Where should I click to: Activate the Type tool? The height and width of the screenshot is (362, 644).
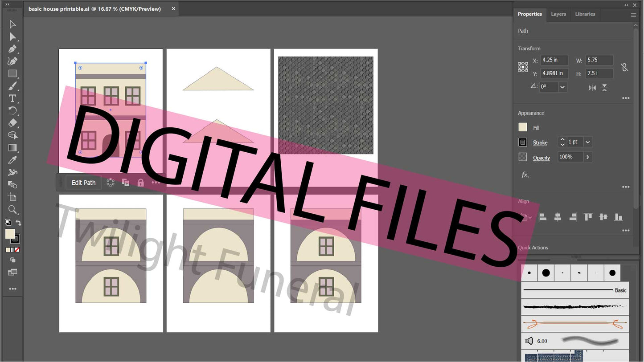(12, 98)
